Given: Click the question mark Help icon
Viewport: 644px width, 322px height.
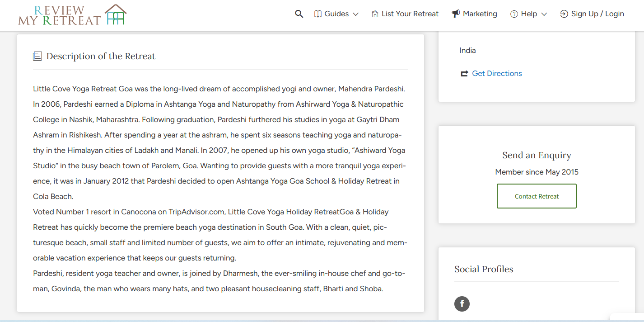Looking at the screenshot, I should (514, 14).
